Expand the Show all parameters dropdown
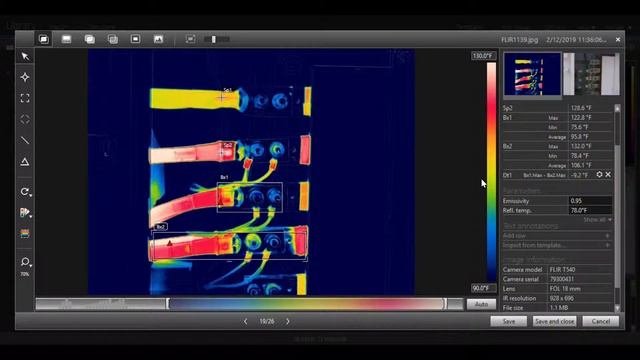The image size is (640, 360). click(598, 220)
